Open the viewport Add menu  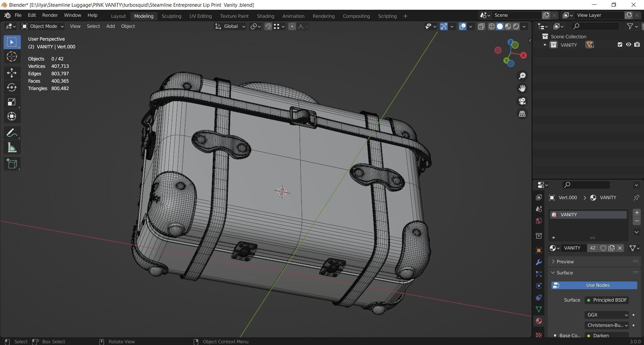(x=110, y=26)
